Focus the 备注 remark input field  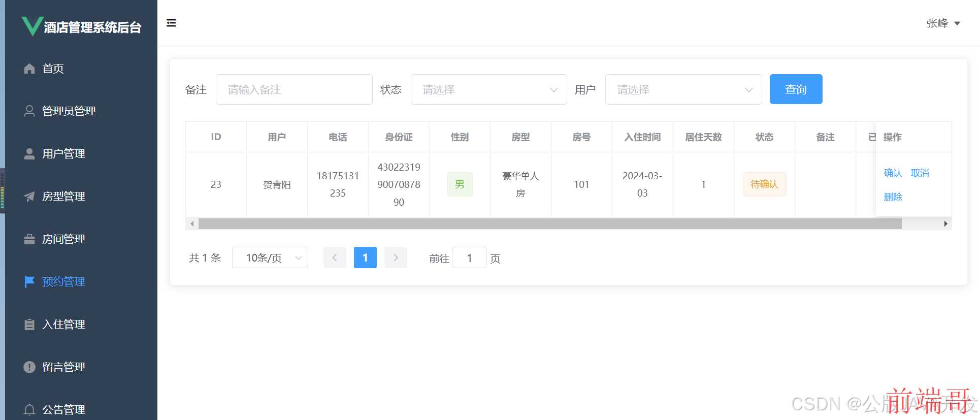tap(294, 89)
